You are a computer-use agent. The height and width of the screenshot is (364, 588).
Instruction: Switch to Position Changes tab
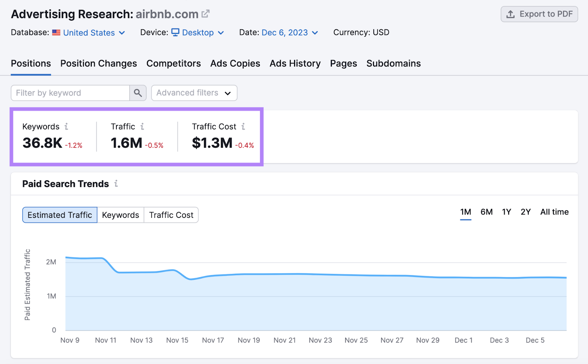98,64
